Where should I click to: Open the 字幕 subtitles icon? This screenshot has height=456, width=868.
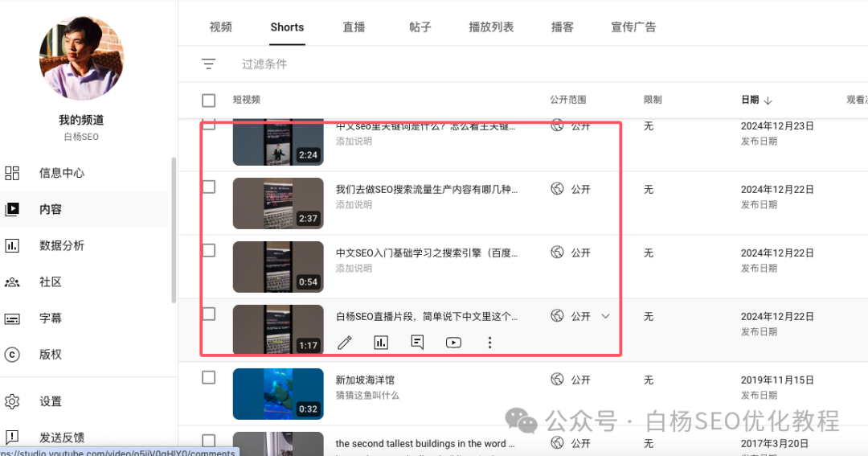pyautogui.click(x=12, y=318)
